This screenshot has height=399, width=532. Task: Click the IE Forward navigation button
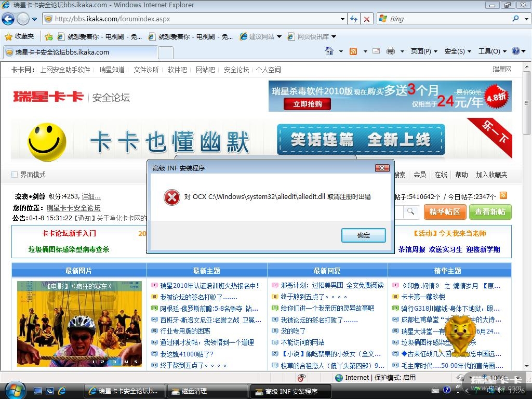click(23, 19)
